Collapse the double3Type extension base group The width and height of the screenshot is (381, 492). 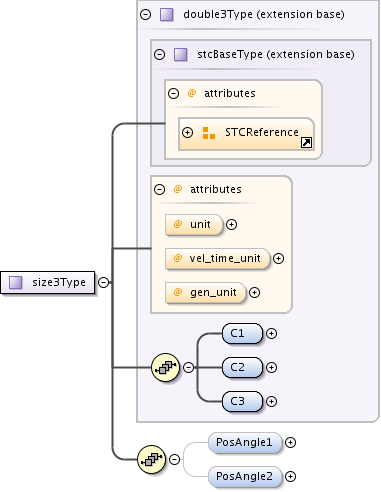coord(145,15)
